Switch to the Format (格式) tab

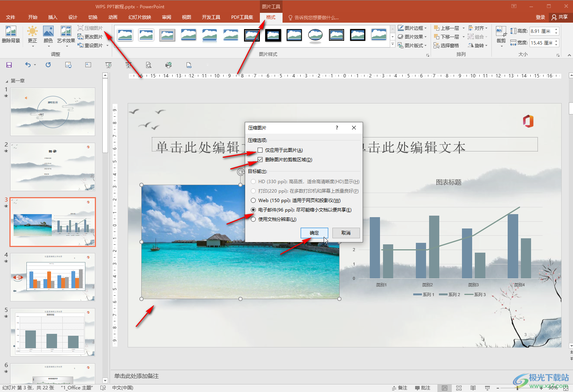point(271,17)
